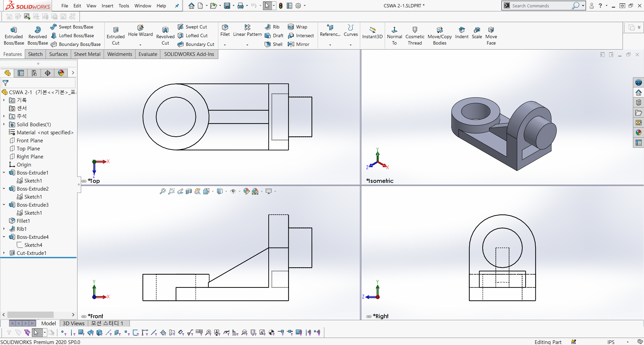
Task: Click the Revolved Cut tool
Action: [165, 36]
